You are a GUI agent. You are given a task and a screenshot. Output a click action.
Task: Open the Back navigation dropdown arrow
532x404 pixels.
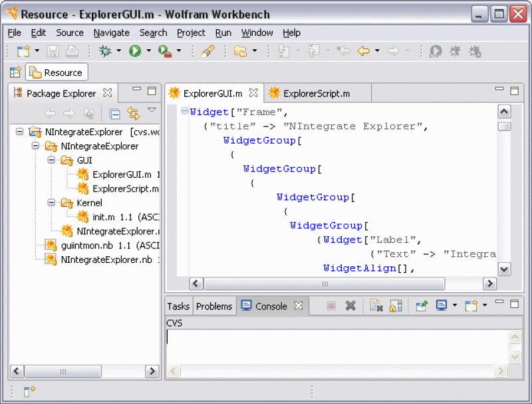(x=378, y=51)
